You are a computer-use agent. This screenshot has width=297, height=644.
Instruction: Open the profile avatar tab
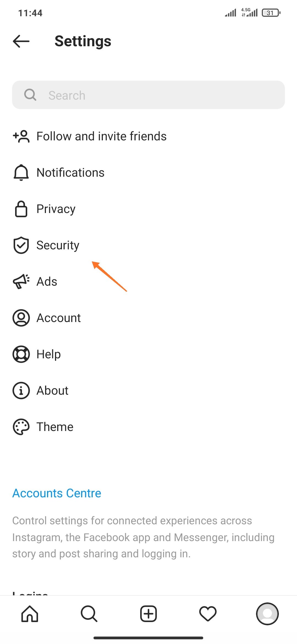coord(267,614)
